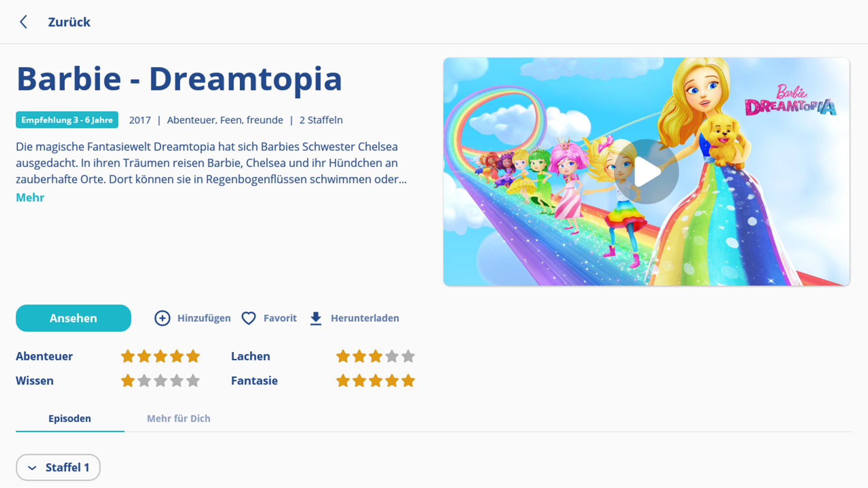Switch to the Episoden tab
868x488 pixels.
click(x=70, y=418)
